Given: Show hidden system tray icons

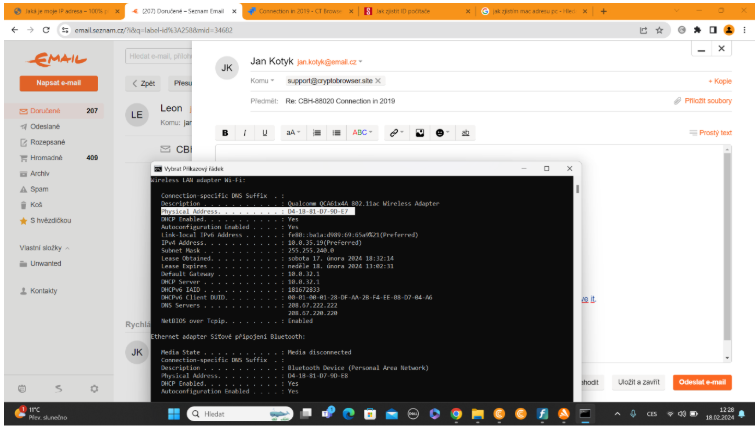Looking at the screenshot, I should (617, 414).
